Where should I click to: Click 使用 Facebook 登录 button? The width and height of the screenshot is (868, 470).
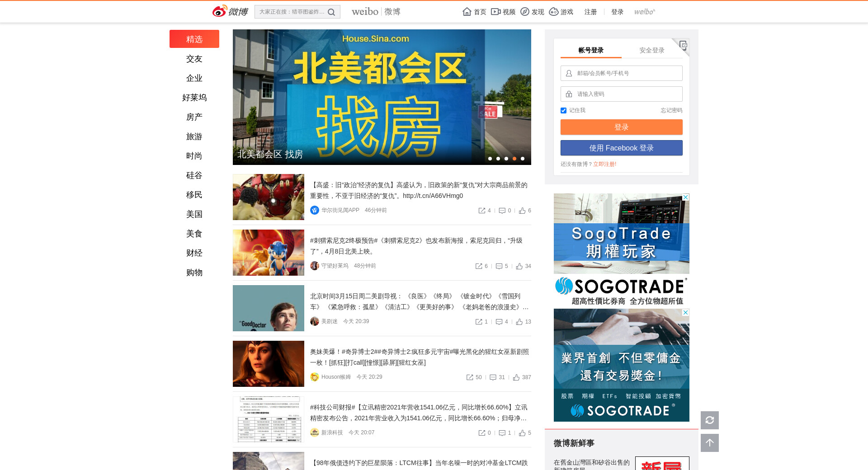pos(621,148)
